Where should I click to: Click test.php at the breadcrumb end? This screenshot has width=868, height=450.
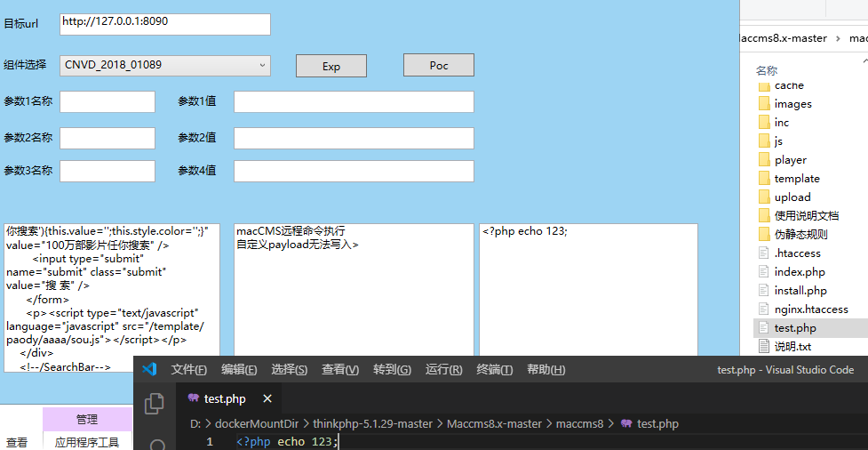(657, 424)
